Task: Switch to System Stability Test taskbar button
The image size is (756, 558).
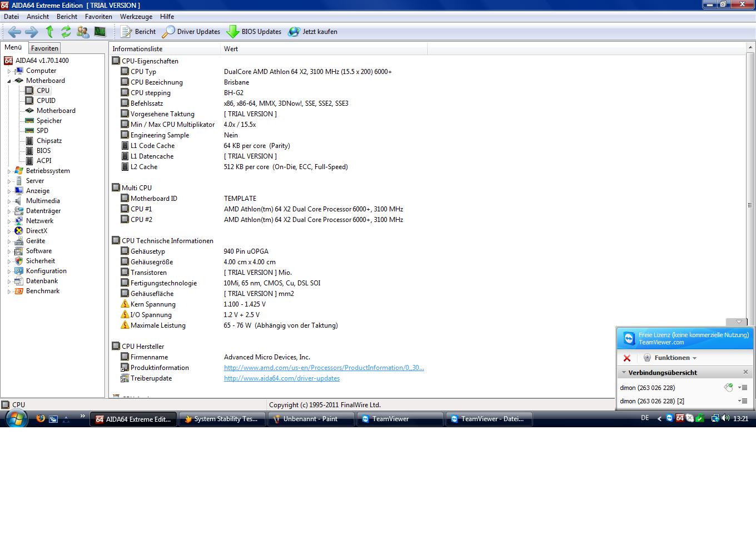Action: pyautogui.click(x=222, y=419)
